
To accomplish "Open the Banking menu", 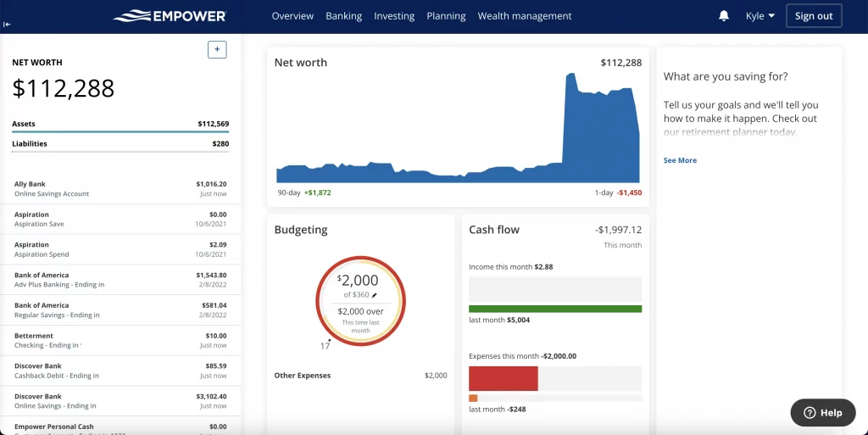I will (344, 16).
